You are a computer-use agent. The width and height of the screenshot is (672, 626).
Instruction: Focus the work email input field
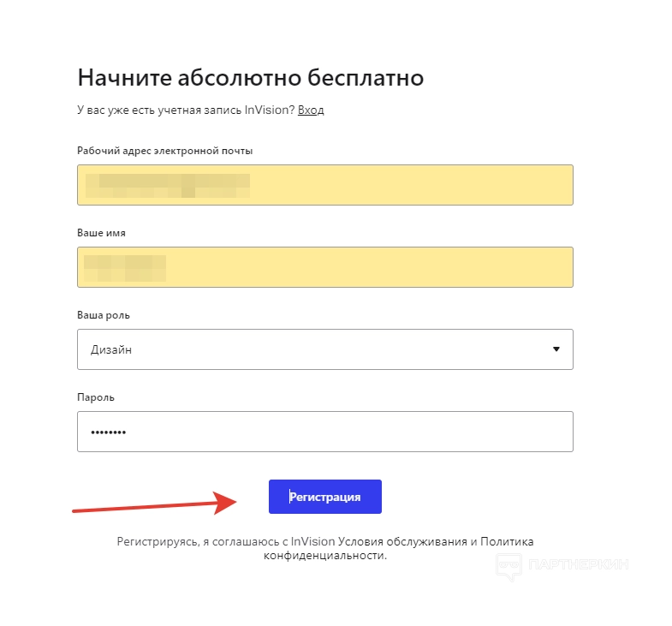324,185
